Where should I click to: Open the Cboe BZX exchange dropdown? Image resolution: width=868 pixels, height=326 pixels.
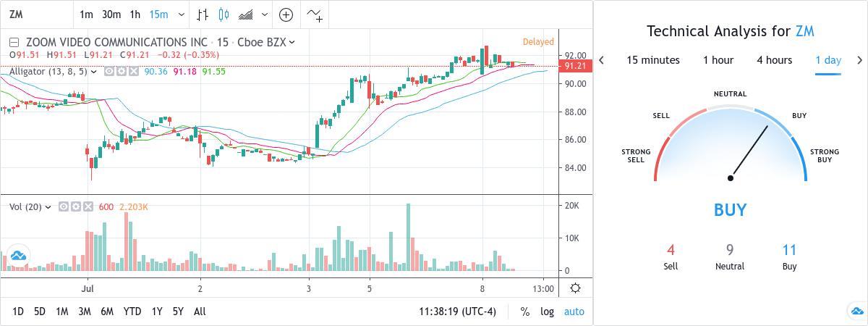pos(268,42)
